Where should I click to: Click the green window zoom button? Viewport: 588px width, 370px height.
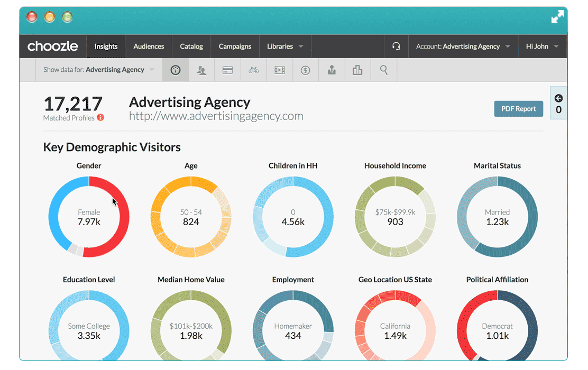67,17
